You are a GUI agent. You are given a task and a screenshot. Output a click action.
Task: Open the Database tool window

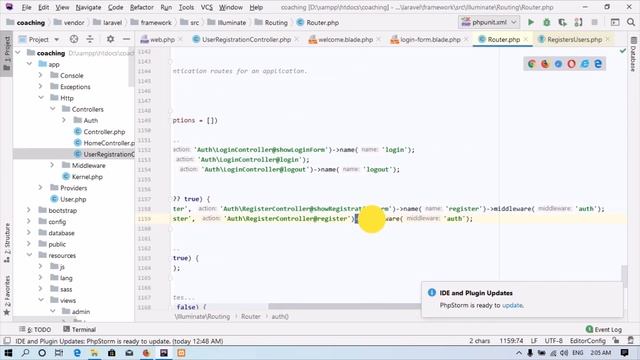pos(634,54)
